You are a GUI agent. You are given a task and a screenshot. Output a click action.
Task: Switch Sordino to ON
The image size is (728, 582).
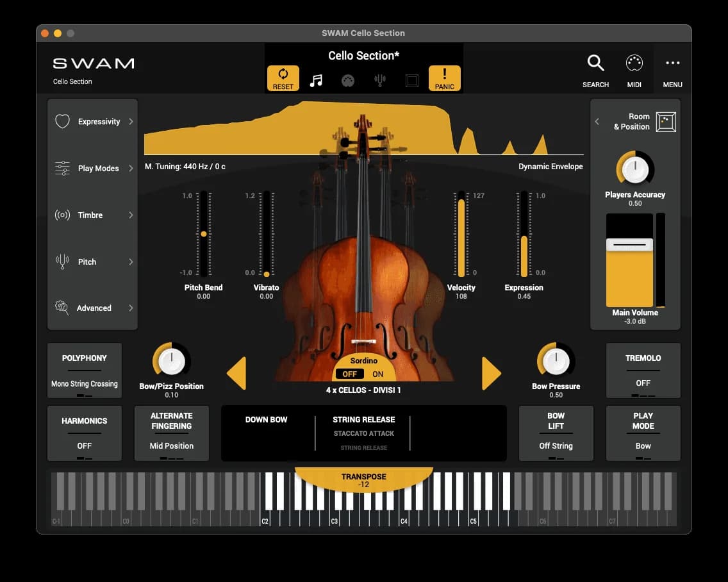point(378,374)
